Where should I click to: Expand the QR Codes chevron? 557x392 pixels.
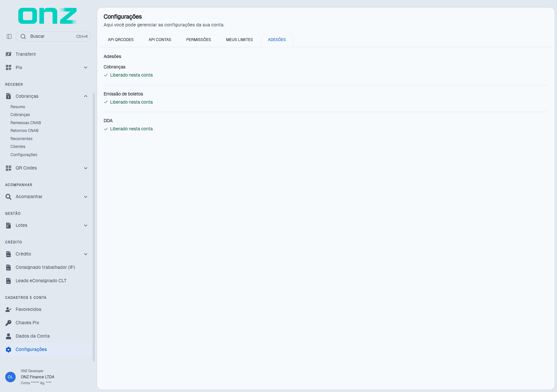coord(86,168)
